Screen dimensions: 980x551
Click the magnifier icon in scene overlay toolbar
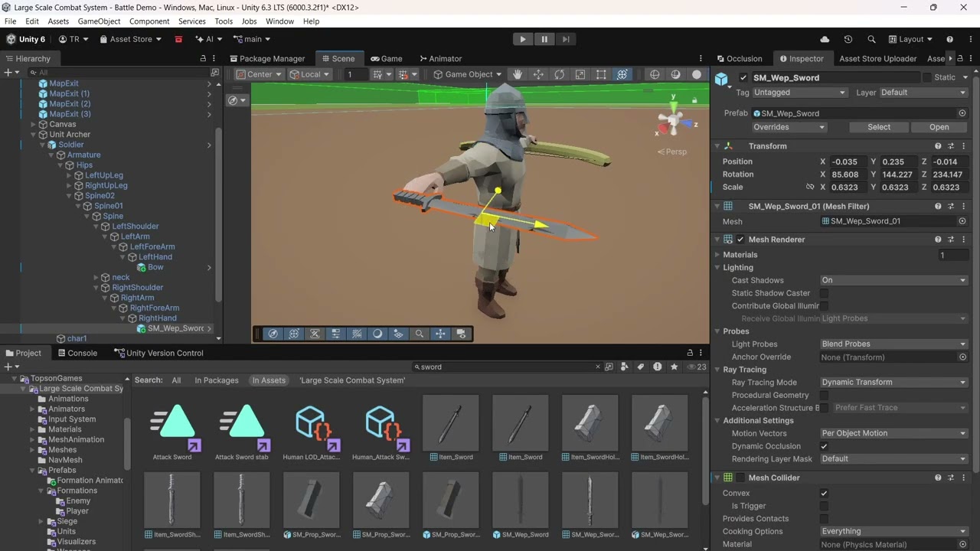pyautogui.click(x=419, y=334)
